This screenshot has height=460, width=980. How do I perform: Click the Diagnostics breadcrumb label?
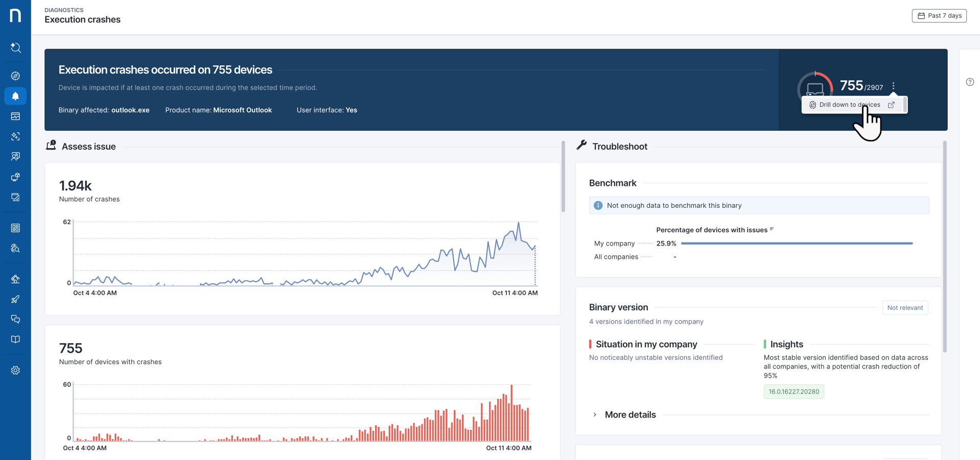coord(64,10)
